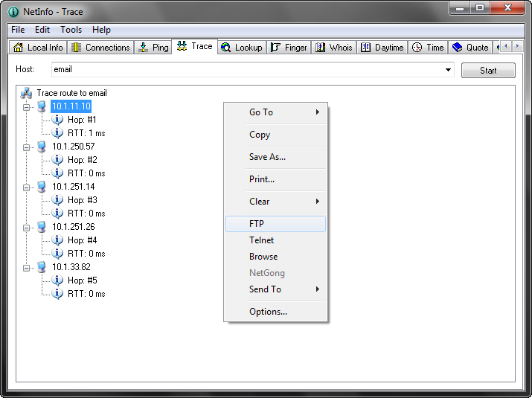532x398 pixels.
Task: Open the Tools menu
Action: tap(71, 30)
